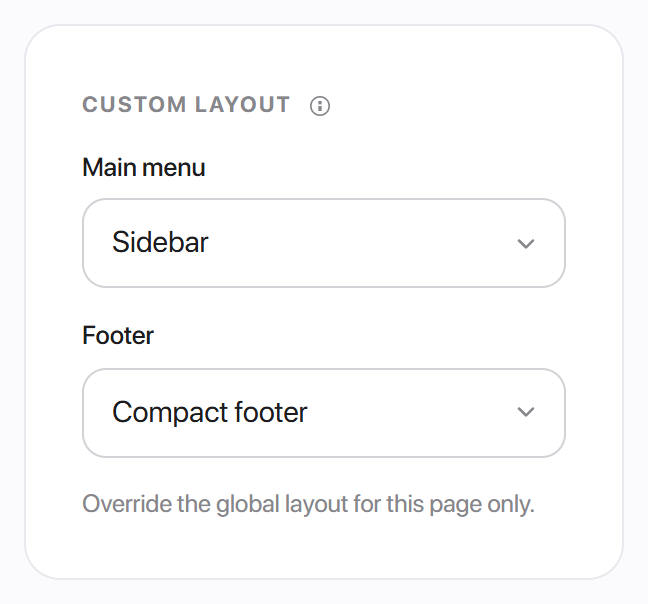Click the info icon beside Custom Layout
648x604 pixels.
tap(320, 106)
